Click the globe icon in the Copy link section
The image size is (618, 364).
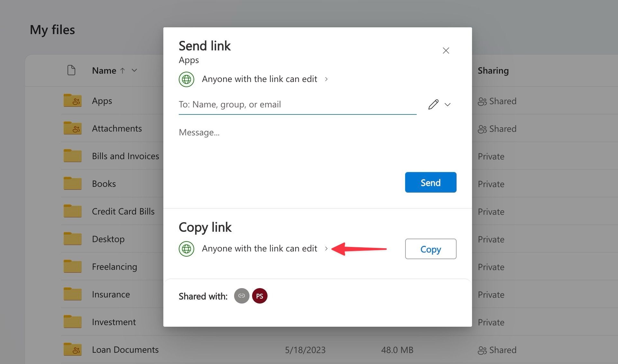(186, 249)
